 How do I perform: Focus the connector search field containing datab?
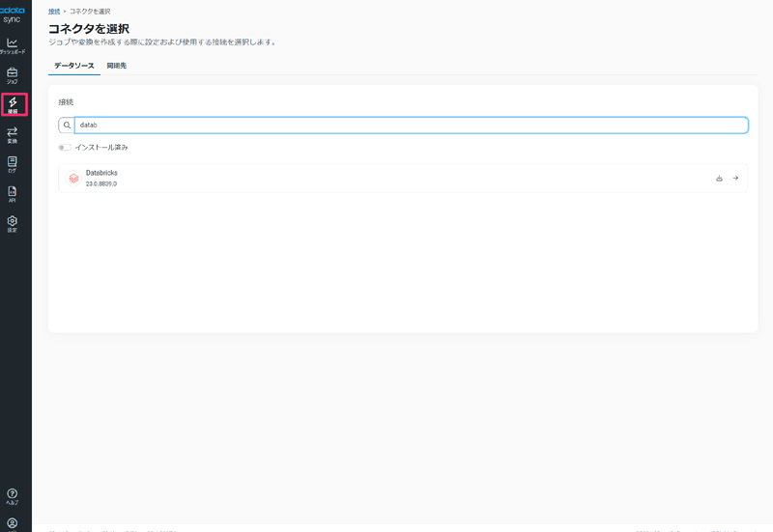coord(412,126)
